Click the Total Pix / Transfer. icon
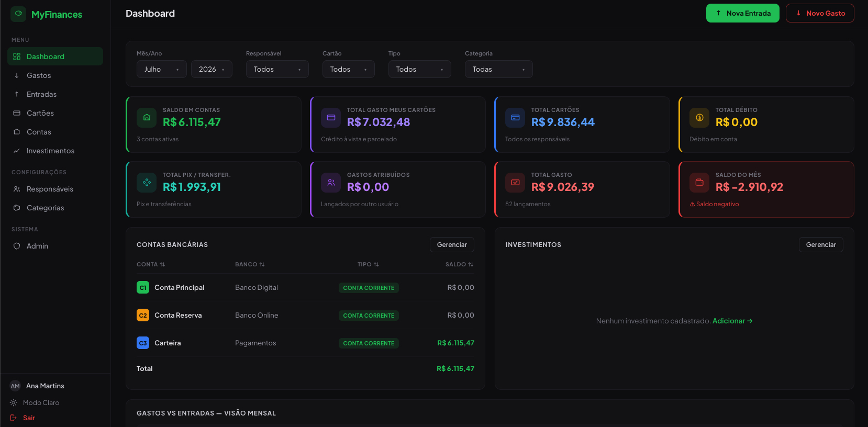This screenshot has height=427, width=868. (147, 183)
